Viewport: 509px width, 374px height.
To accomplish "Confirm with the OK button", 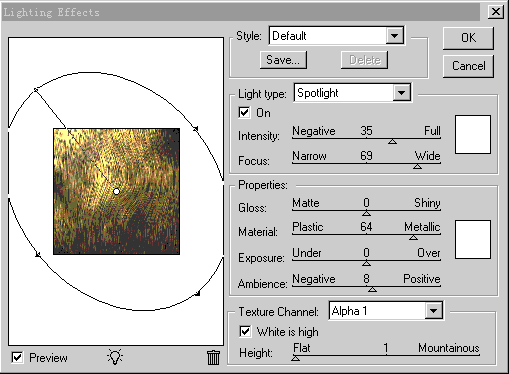I will 468,38.
